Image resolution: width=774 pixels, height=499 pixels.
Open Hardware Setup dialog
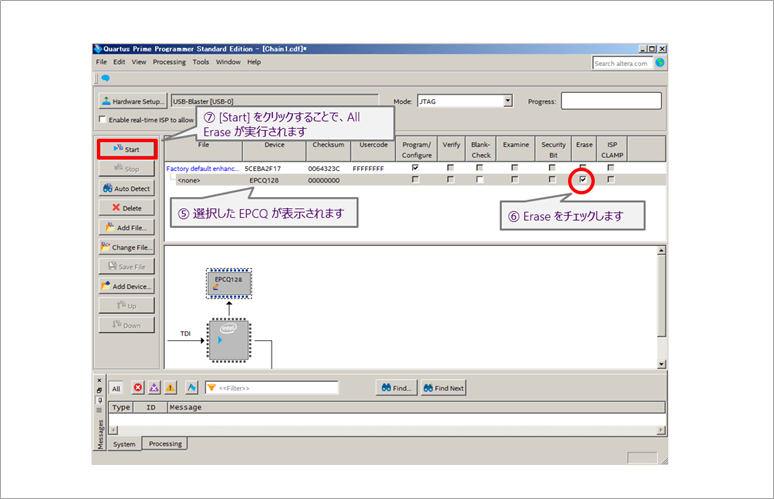(133, 101)
